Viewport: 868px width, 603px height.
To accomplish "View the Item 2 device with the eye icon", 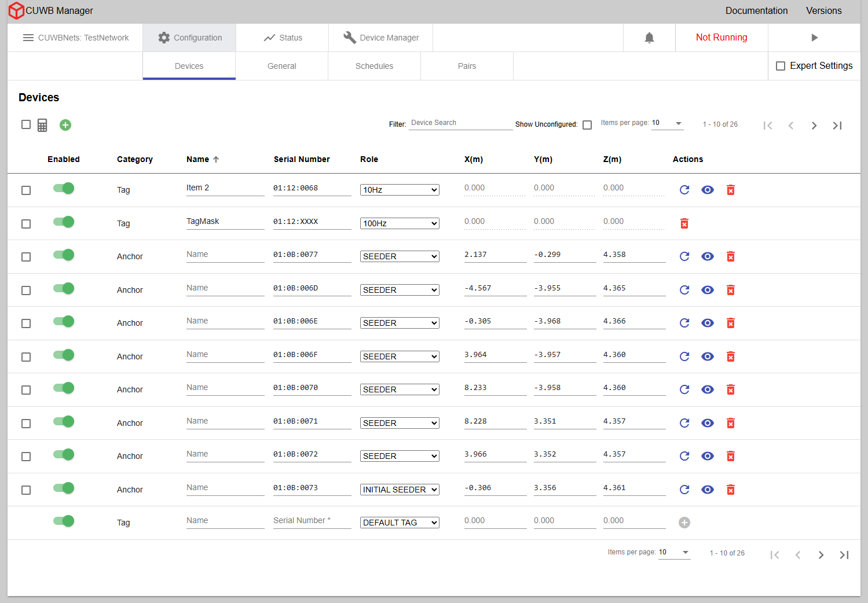I will [708, 190].
